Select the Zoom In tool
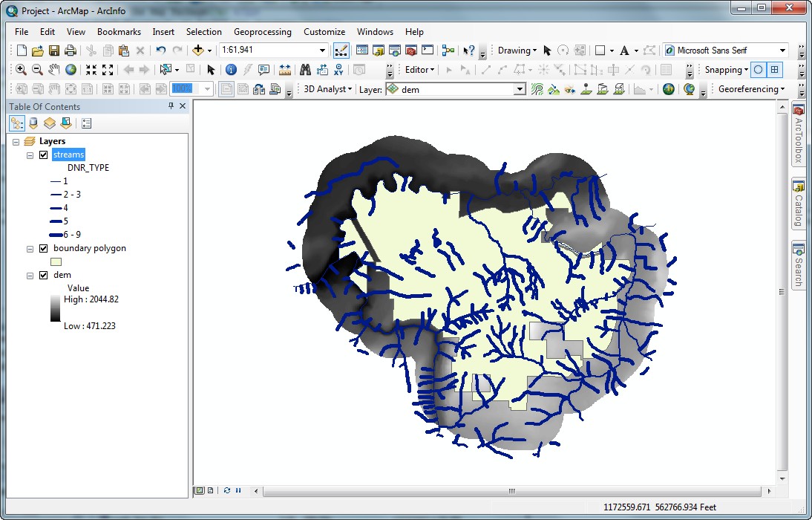812x520 pixels. pos(21,70)
